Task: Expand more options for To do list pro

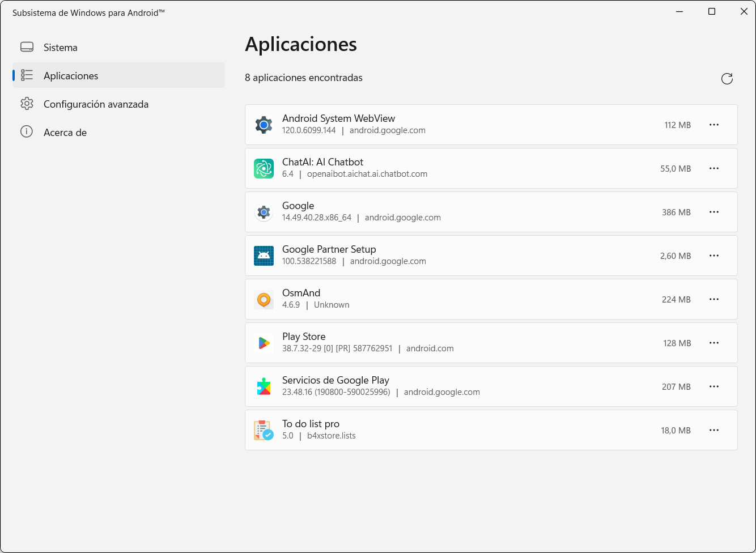Action: point(714,430)
